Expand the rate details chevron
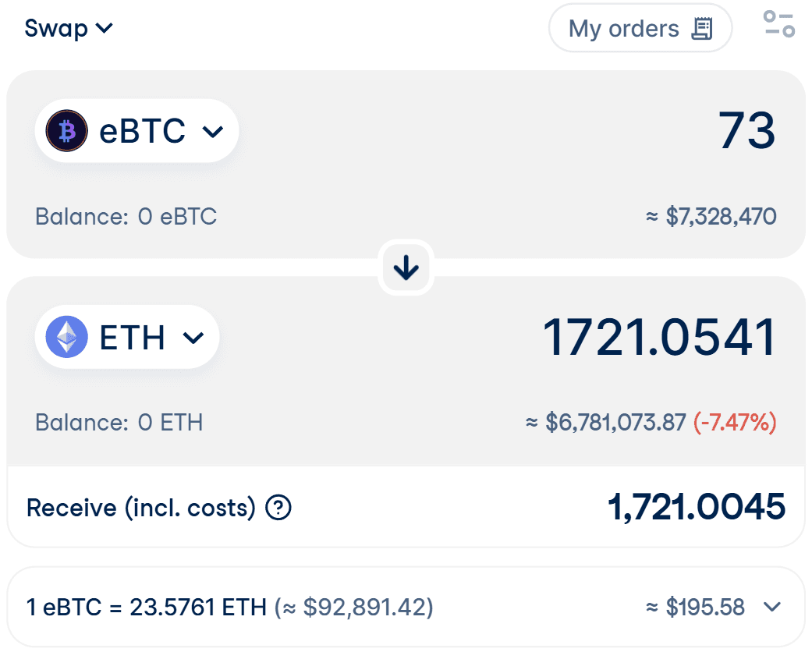Screen dimensions: 812x652 coord(772,607)
